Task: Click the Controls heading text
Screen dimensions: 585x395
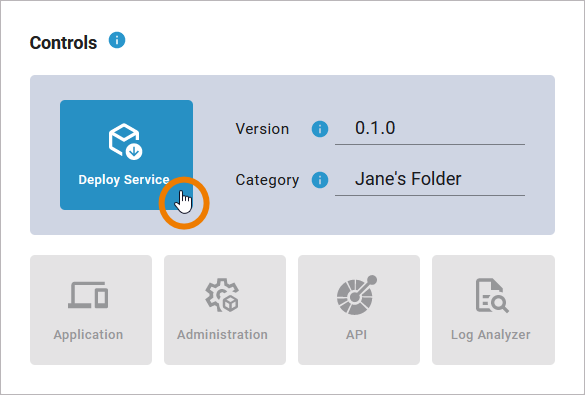Action: 63,43
